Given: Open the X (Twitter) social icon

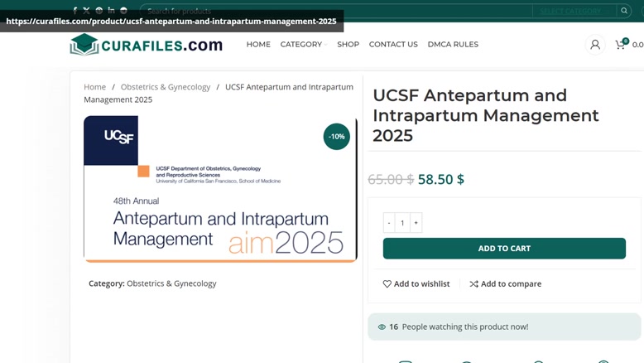Looking at the screenshot, I should coord(86,11).
